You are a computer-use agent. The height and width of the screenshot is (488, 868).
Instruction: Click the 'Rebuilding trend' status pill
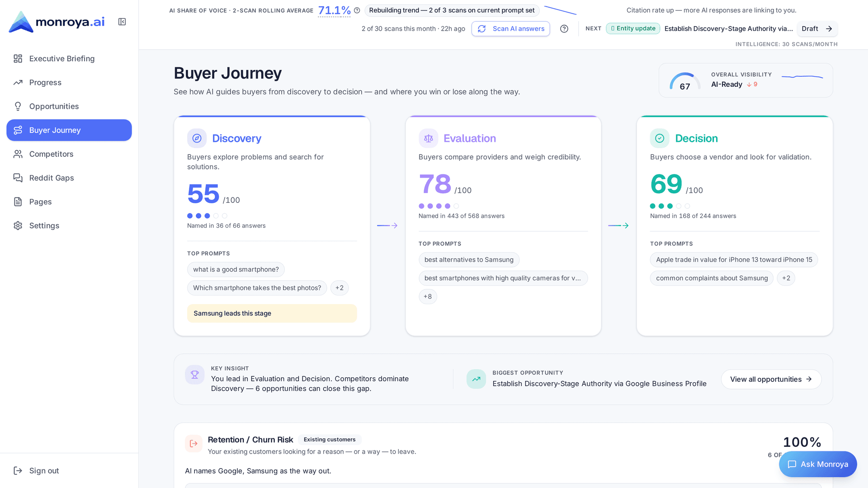coord(452,10)
